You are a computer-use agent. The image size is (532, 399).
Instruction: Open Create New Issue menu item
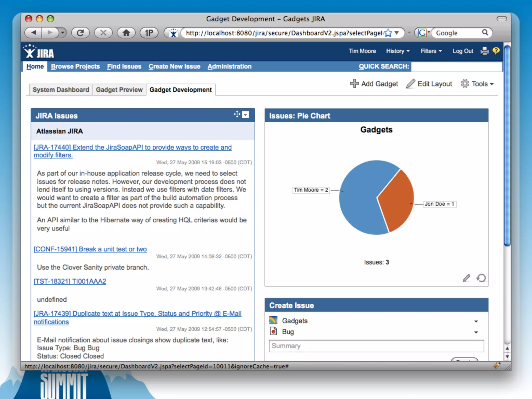pos(174,66)
